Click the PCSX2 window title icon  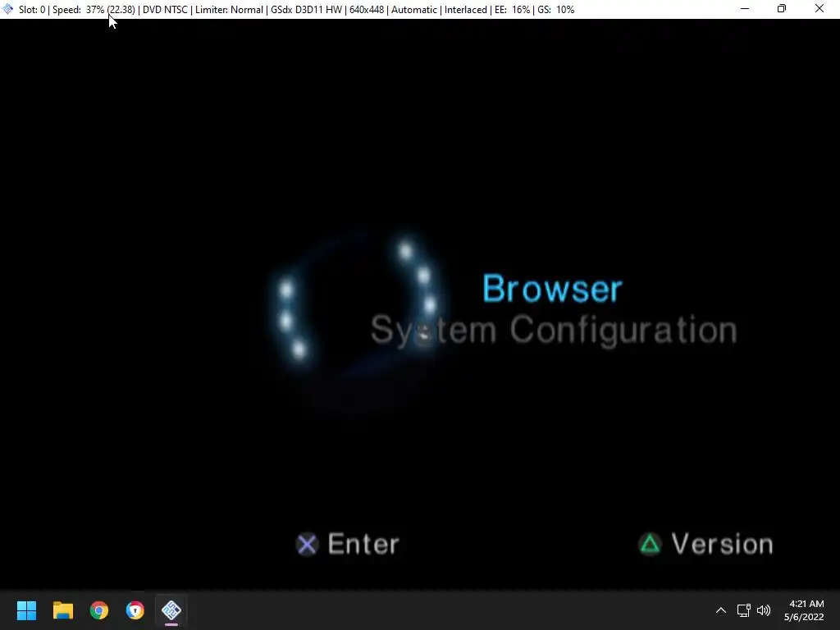click(8, 9)
